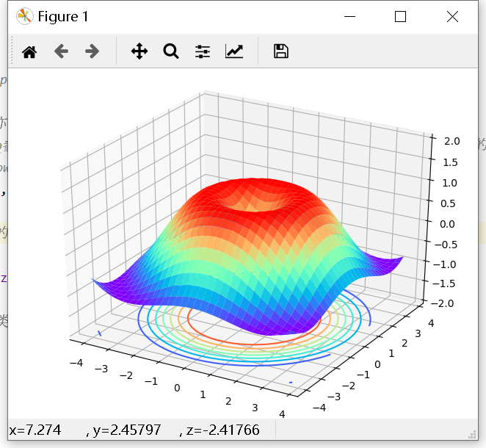Click the Home reset view icon
This screenshot has height=448, width=486.
coord(29,51)
